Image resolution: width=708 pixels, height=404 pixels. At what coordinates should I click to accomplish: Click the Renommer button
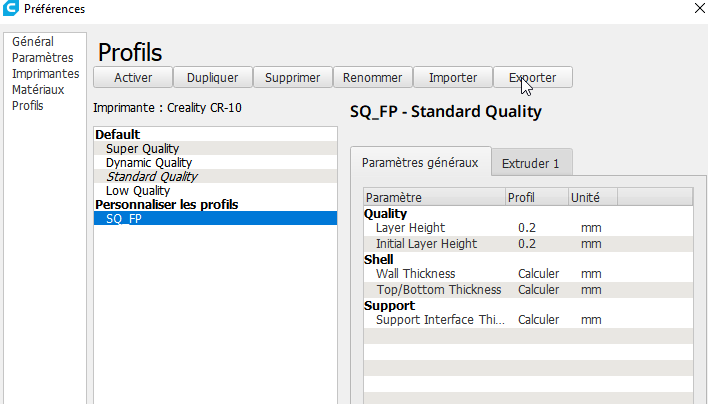[x=373, y=77]
